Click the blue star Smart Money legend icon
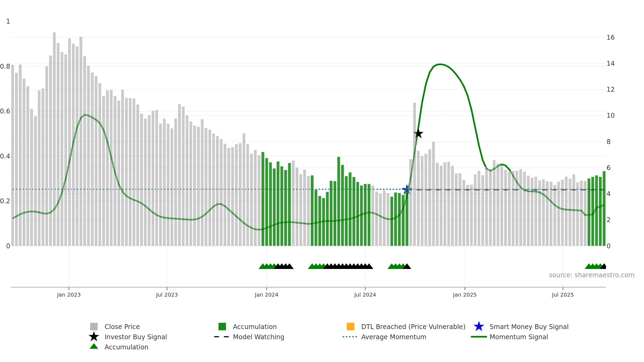Viewport: 644px width, 362px height. [x=479, y=326]
